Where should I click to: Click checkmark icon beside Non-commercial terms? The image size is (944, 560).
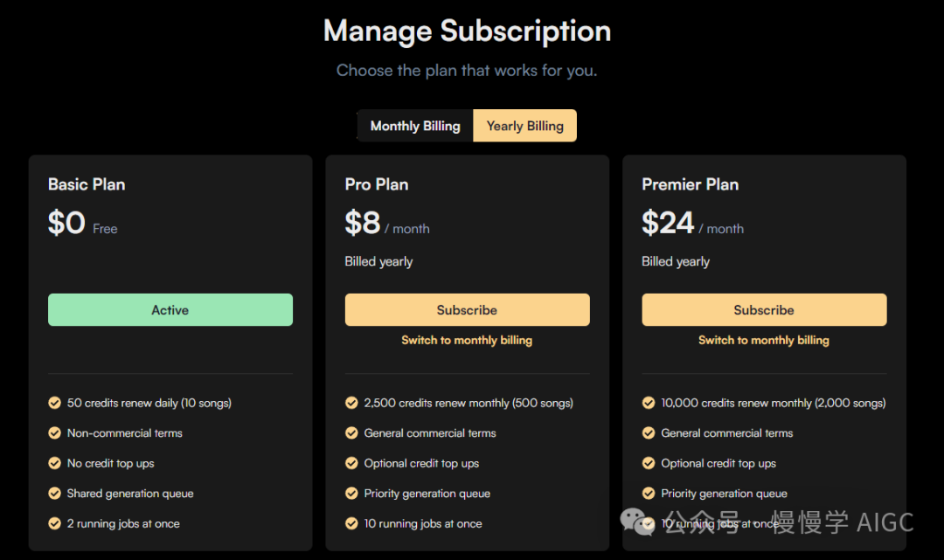pyautogui.click(x=54, y=433)
